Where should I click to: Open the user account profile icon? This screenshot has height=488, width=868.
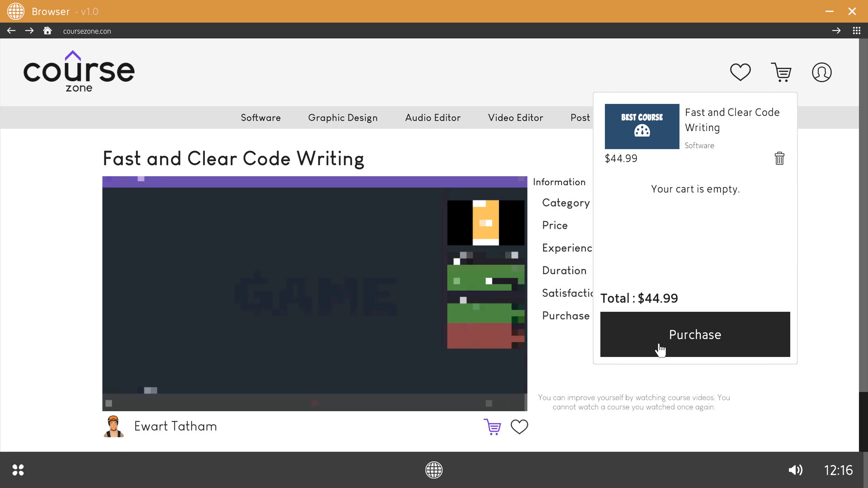click(x=822, y=72)
